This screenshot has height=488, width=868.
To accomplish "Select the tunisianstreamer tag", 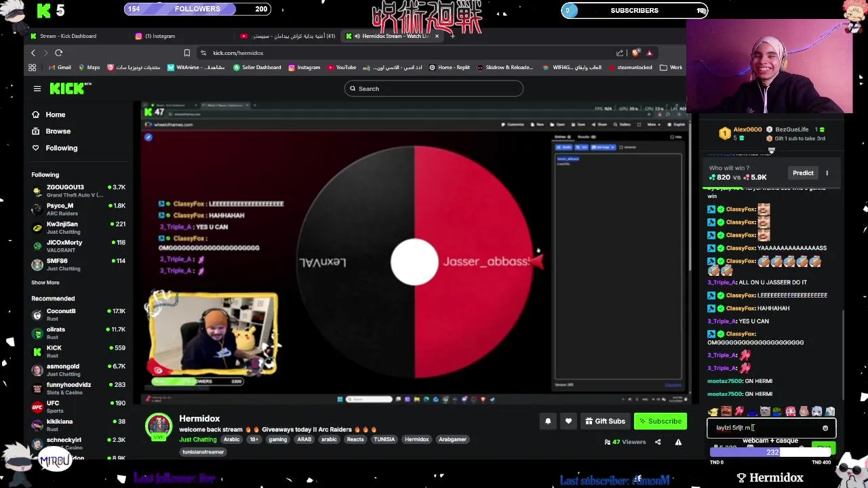I will click(x=203, y=452).
